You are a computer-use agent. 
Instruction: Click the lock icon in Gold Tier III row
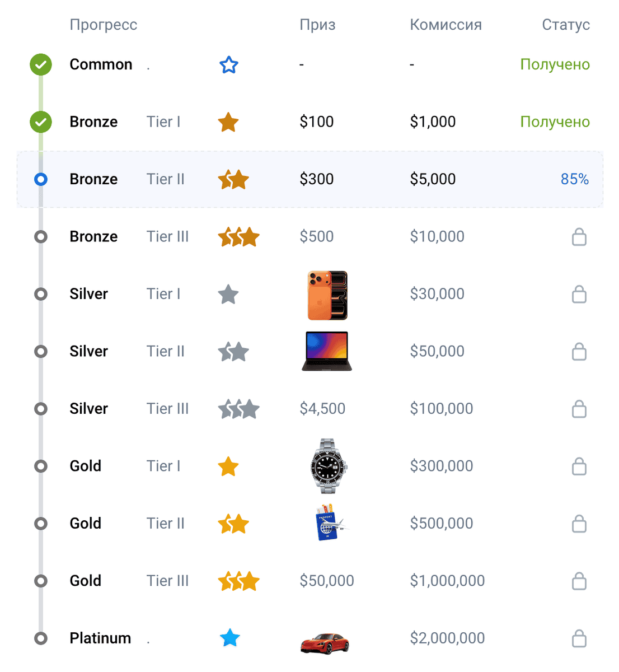[579, 581]
